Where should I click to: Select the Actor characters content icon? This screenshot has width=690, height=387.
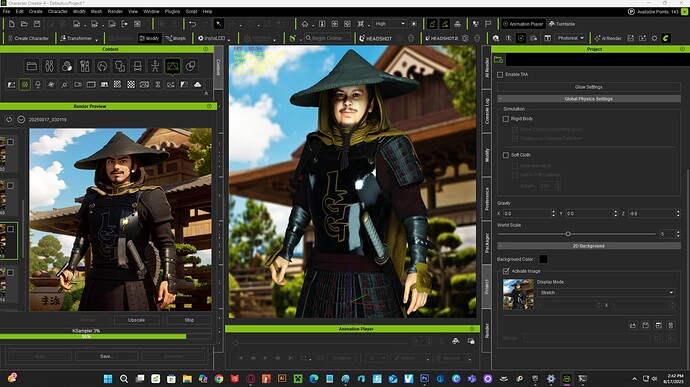[49, 66]
